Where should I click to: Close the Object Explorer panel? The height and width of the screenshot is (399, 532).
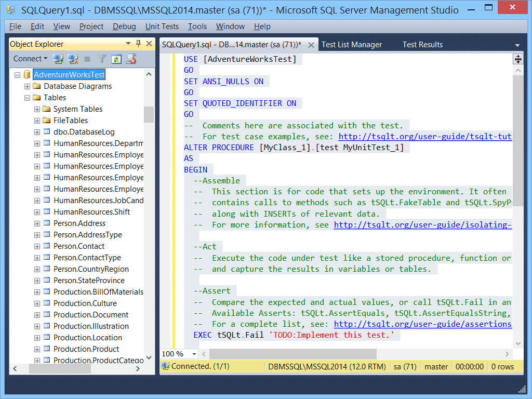tap(149, 44)
